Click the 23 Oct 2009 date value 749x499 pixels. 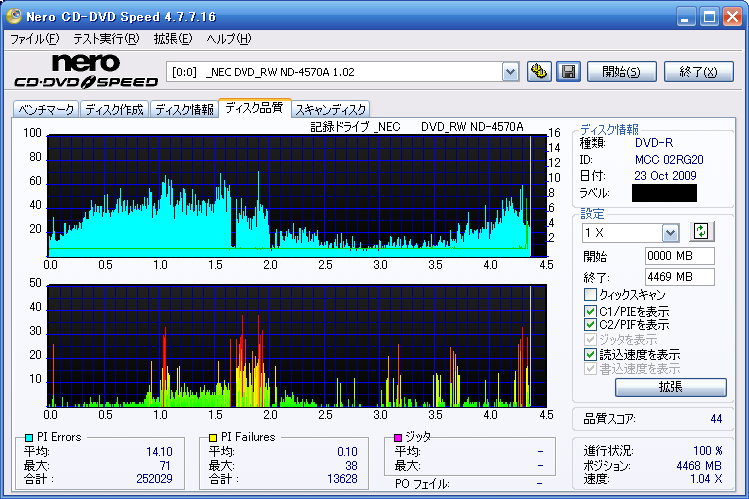click(665, 176)
